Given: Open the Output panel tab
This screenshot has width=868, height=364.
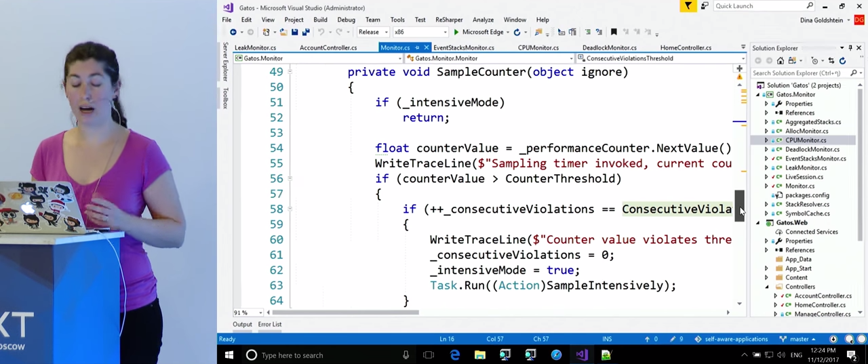Looking at the screenshot, I should point(242,325).
